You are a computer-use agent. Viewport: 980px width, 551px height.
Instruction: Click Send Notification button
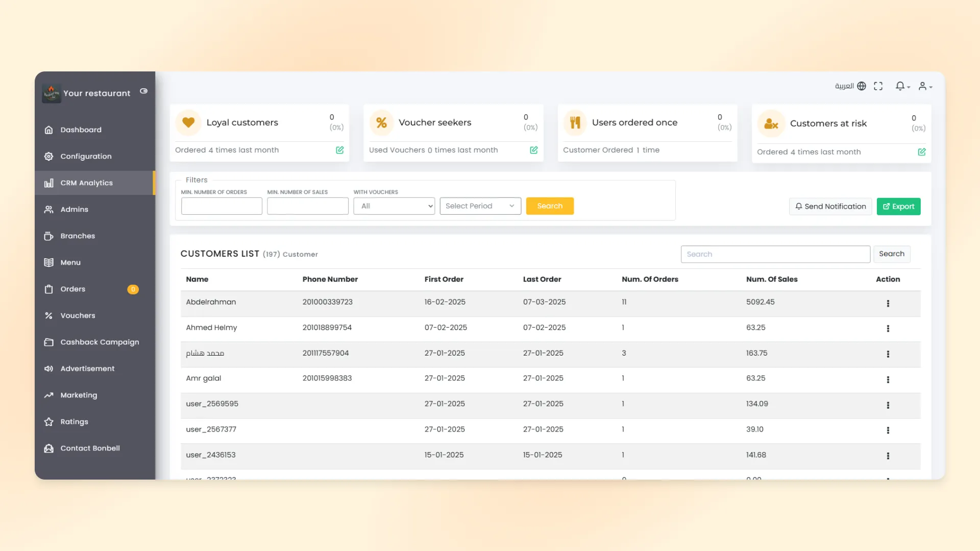[830, 207]
